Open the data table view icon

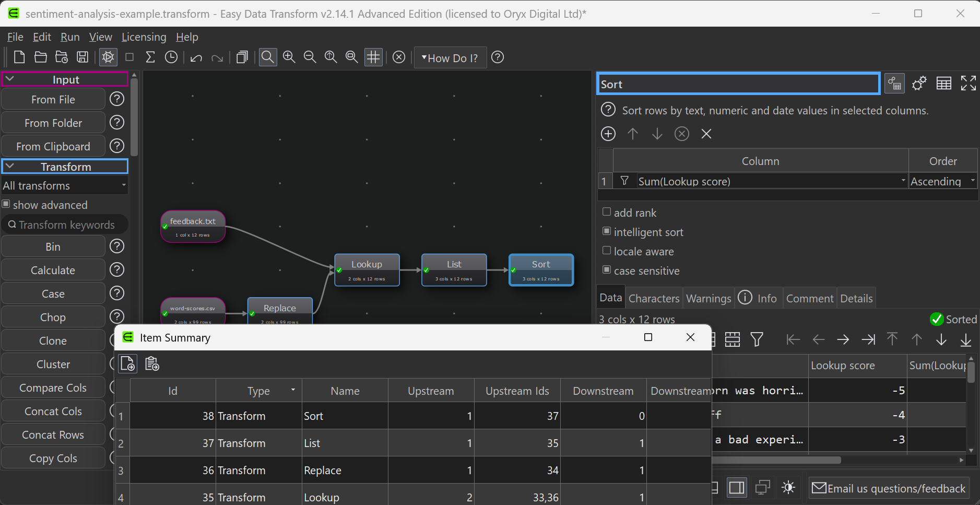click(x=944, y=84)
